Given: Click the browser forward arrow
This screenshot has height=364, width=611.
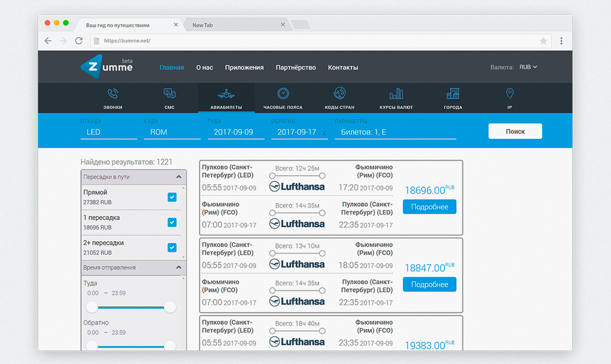Looking at the screenshot, I should pyautogui.click(x=63, y=41).
